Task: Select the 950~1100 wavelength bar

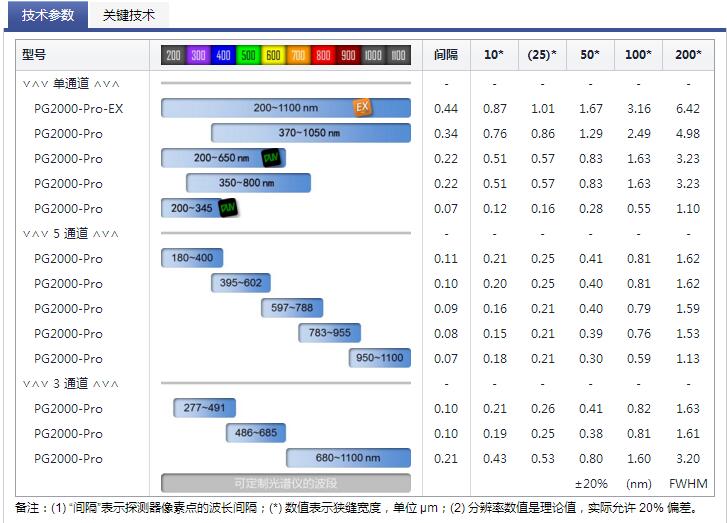Action: 380,358
